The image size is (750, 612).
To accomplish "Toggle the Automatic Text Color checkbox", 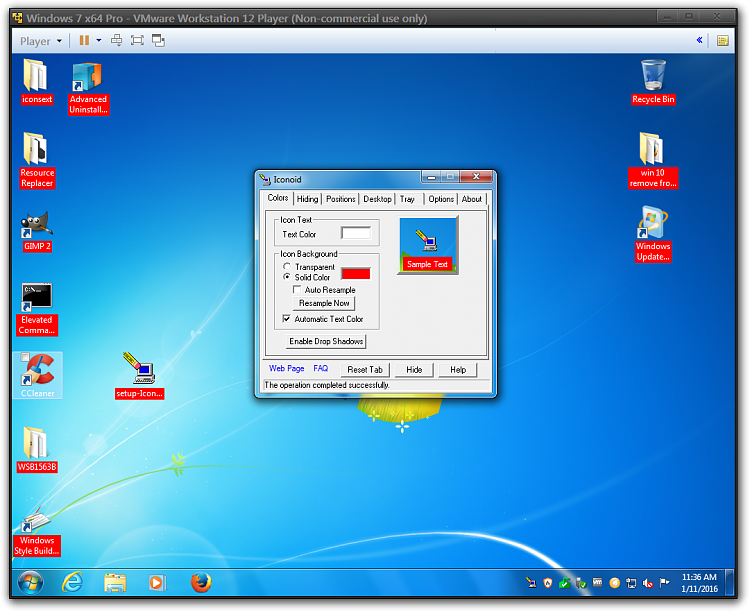I will coord(287,319).
